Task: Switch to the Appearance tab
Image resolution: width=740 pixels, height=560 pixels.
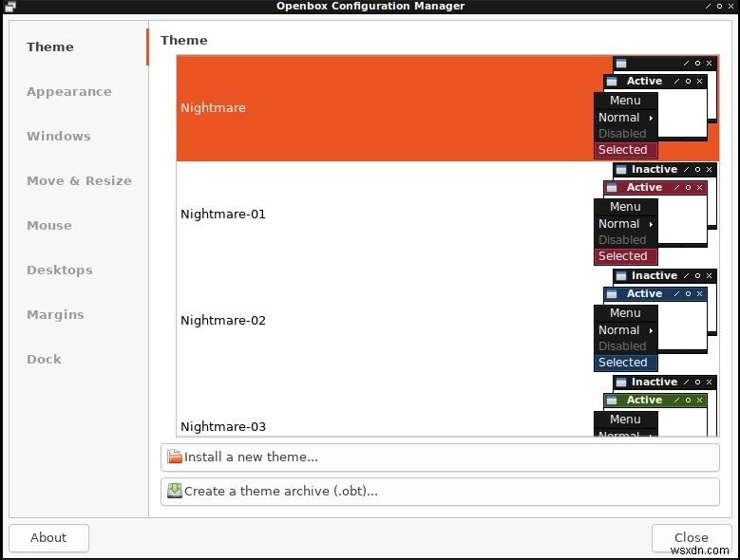Action: pyautogui.click(x=78, y=91)
